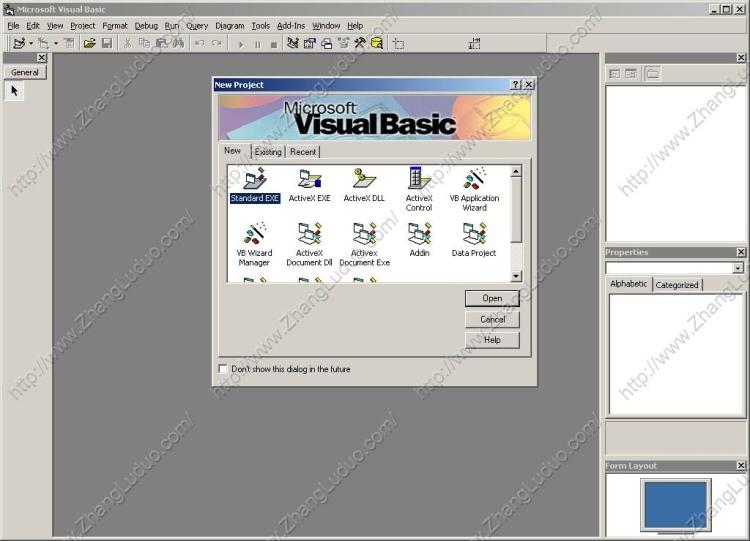
Task: Open the Properties panel object dropdown
Action: [738, 268]
